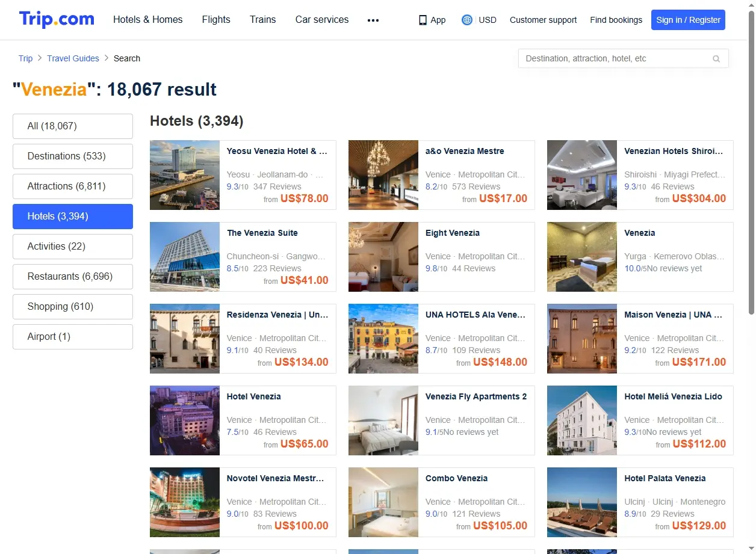The height and width of the screenshot is (554, 756).
Task: Click Eight Venezia title
Action: pyautogui.click(x=453, y=233)
